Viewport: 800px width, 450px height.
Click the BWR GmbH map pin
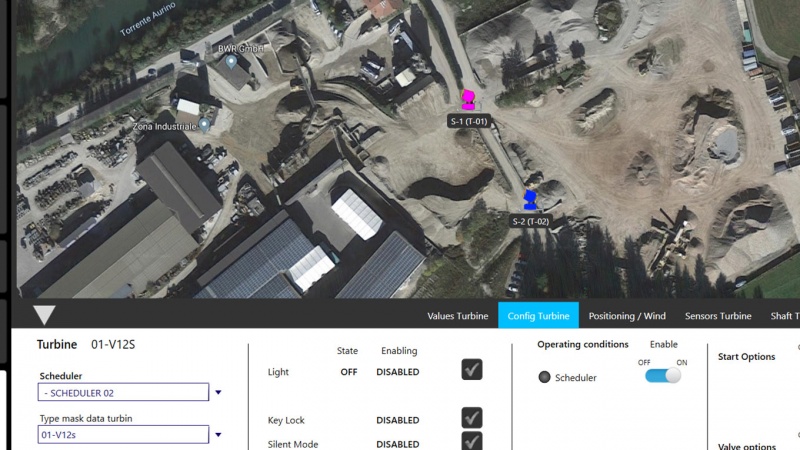(x=232, y=62)
